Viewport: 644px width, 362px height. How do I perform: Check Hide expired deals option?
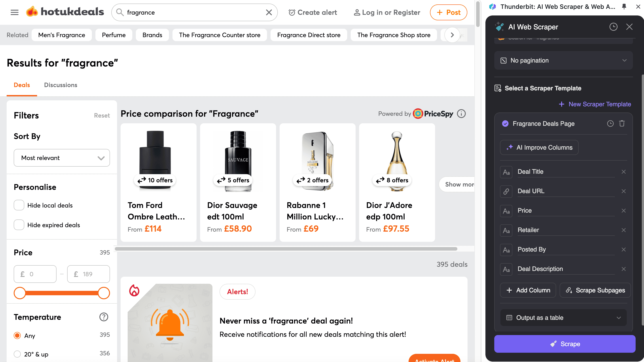[19, 225]
